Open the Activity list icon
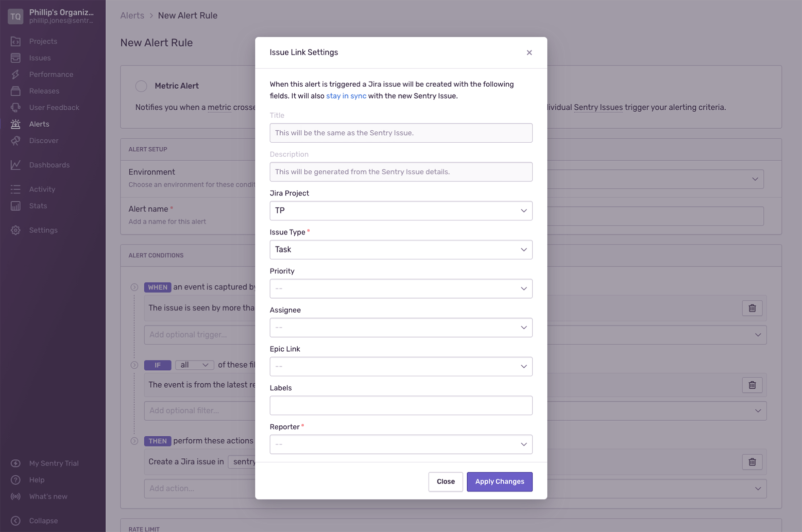The image size is (802, 532). 16,189
